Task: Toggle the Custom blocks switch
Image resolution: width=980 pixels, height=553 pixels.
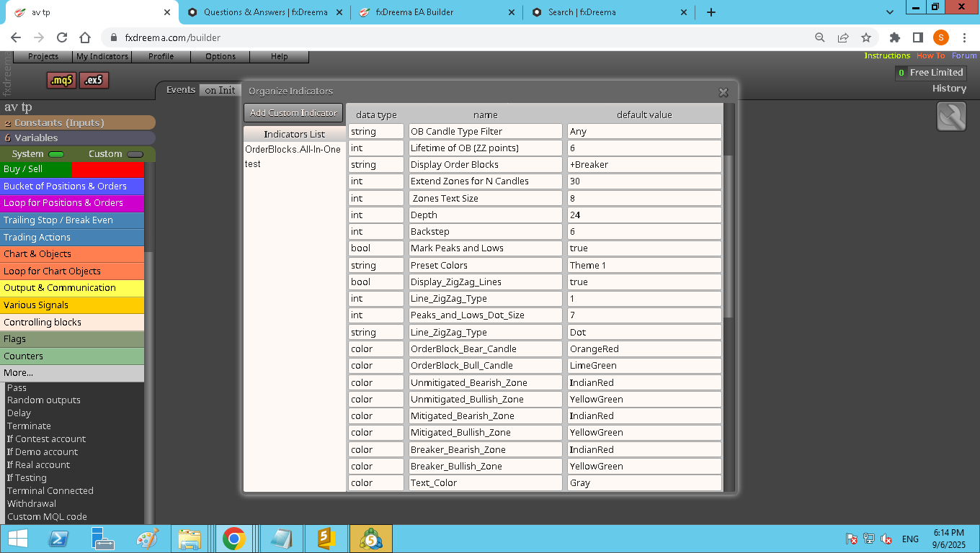Action: (x=135, y=154)
